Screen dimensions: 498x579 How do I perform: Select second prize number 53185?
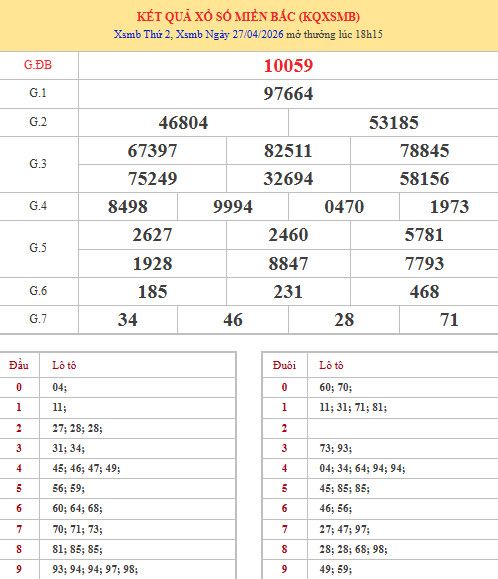[394, 123]
